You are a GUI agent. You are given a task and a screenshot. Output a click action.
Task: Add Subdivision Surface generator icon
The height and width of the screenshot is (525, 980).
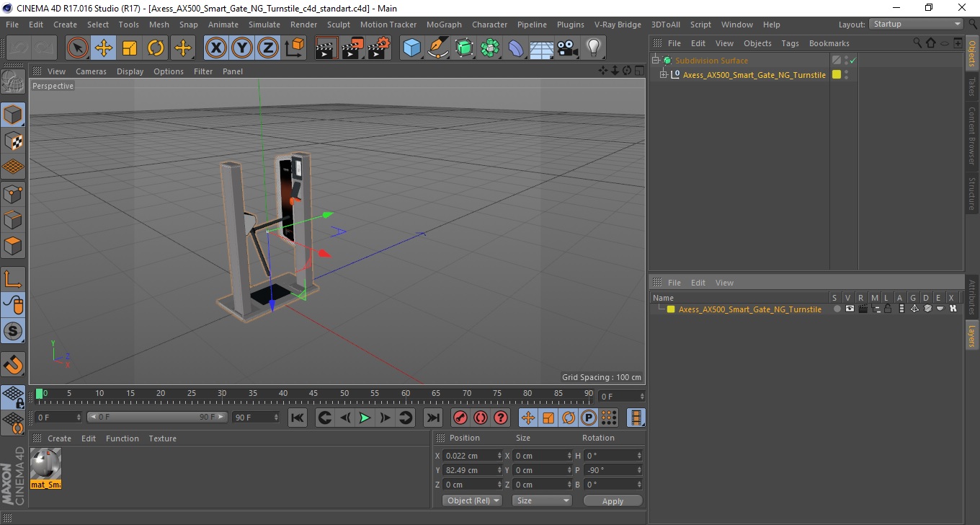point(464,48)
